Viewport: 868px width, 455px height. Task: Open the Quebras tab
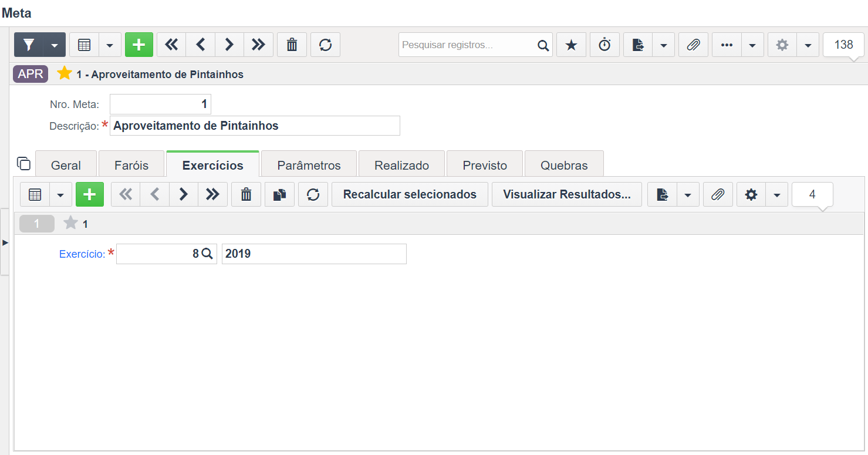[x=564, y=165]
